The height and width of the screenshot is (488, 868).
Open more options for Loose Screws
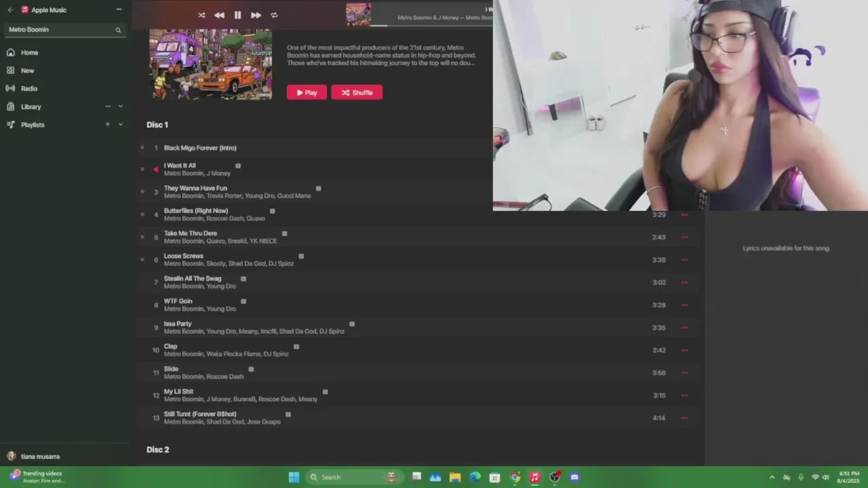point(684,260)
